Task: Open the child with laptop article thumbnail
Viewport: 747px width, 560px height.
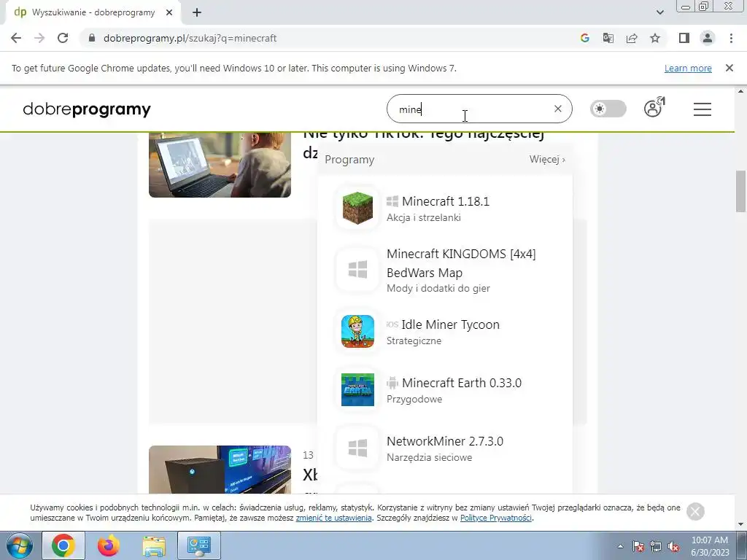Action: (x=220, y=165)
